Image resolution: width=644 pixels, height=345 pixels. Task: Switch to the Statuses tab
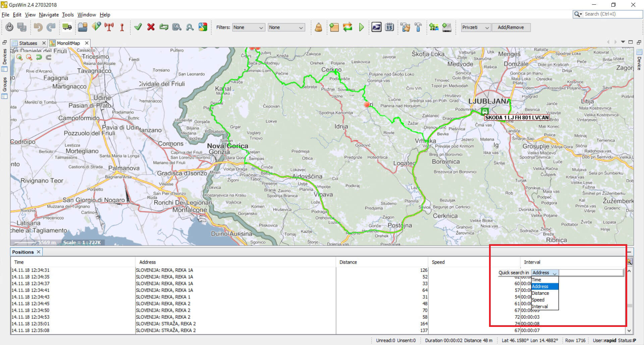pyautogui.click(x=28, y=43)
